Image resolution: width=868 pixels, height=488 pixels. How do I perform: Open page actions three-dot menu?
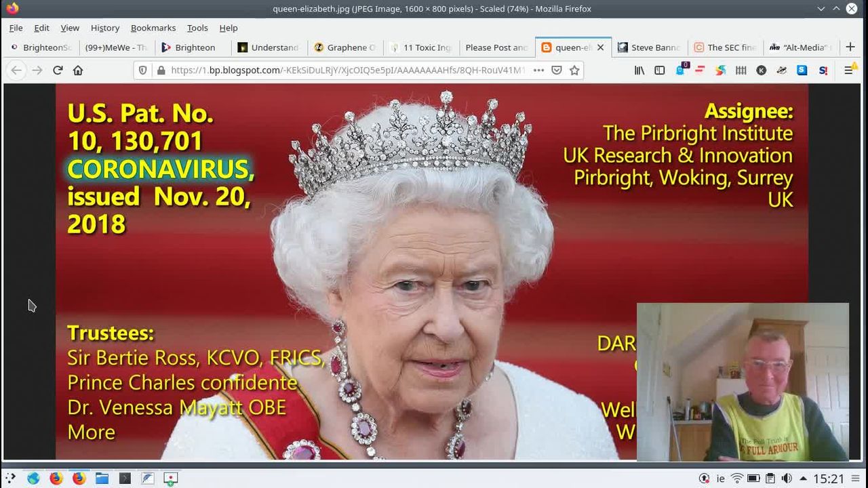538,70
